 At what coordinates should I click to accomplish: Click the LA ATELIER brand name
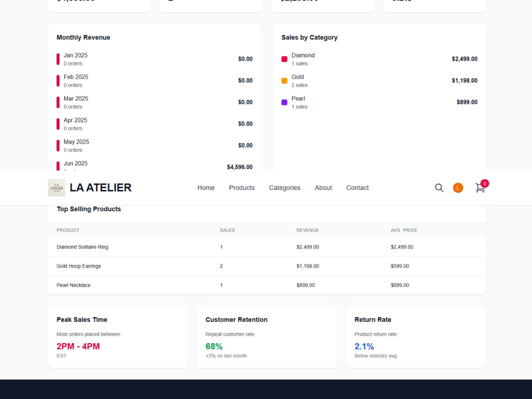click(x=101, y=188)
